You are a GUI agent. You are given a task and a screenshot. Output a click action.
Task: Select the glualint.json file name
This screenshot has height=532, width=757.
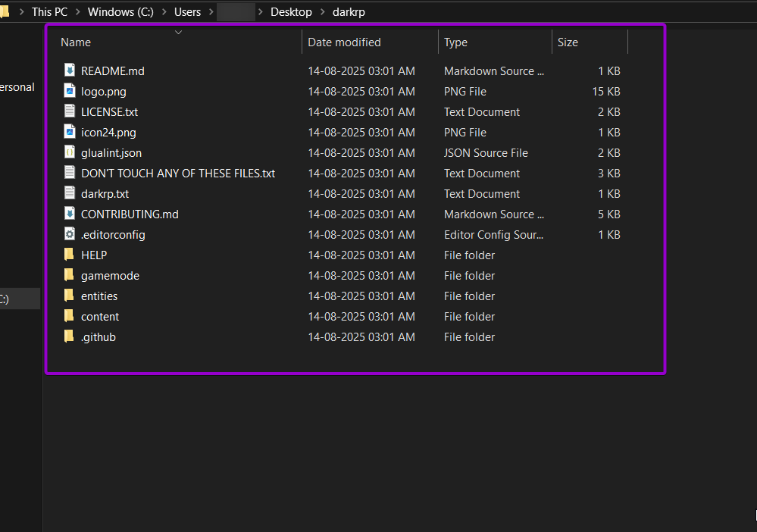coord(111,153)
